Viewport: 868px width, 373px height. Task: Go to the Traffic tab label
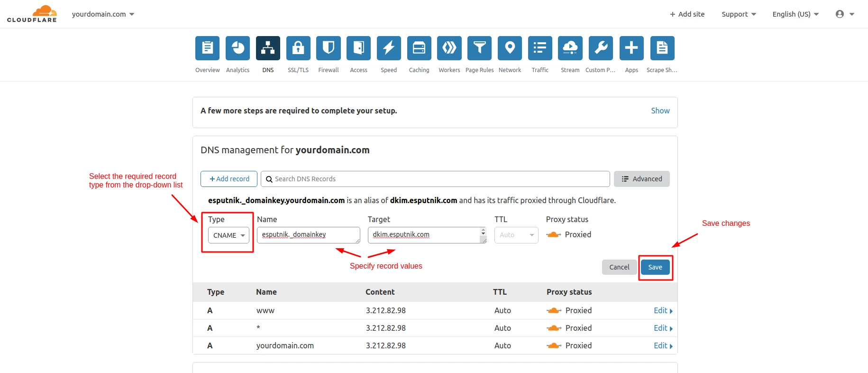pos(540,70)
